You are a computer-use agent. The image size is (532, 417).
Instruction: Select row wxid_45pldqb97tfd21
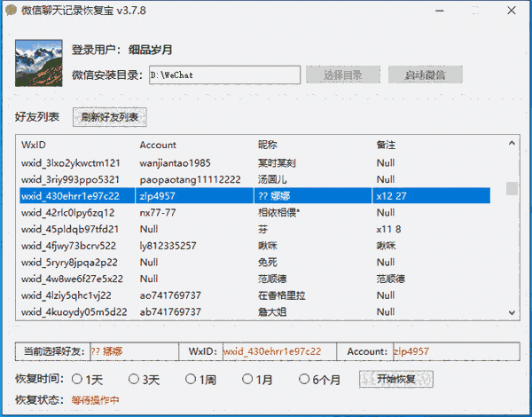click(254, 229)
